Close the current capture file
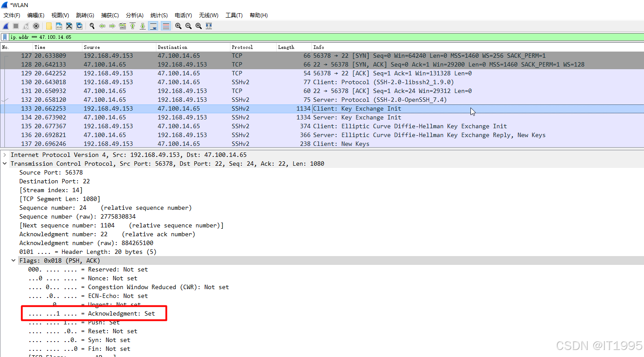 tap(69, 26)
